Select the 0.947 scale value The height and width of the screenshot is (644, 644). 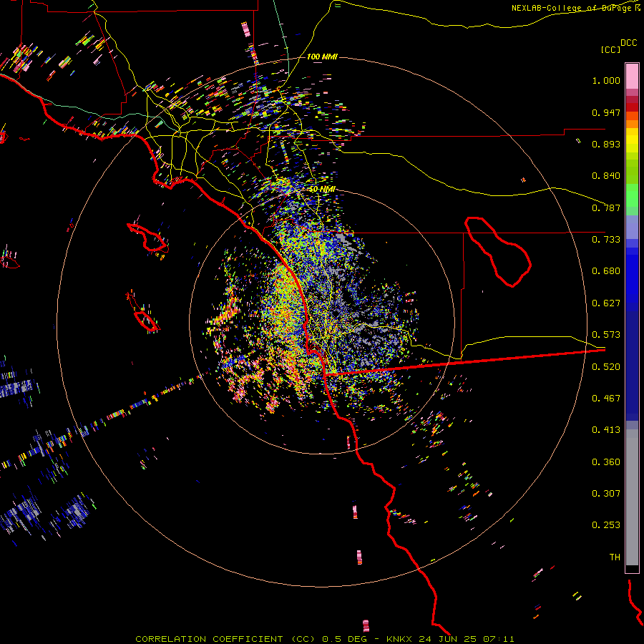tap(606, 112)
